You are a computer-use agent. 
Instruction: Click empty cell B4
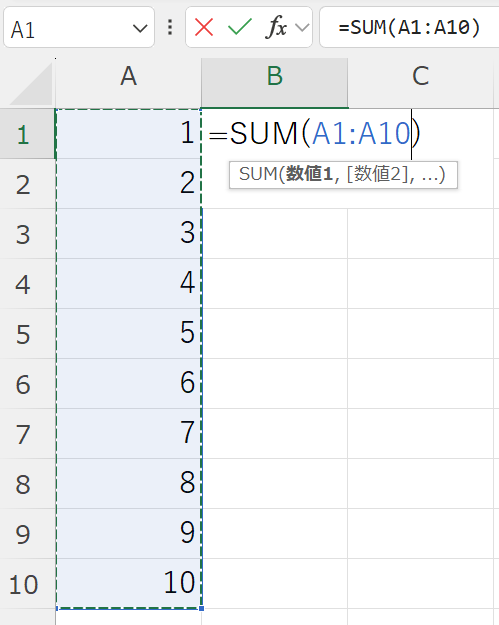point(275,283)
